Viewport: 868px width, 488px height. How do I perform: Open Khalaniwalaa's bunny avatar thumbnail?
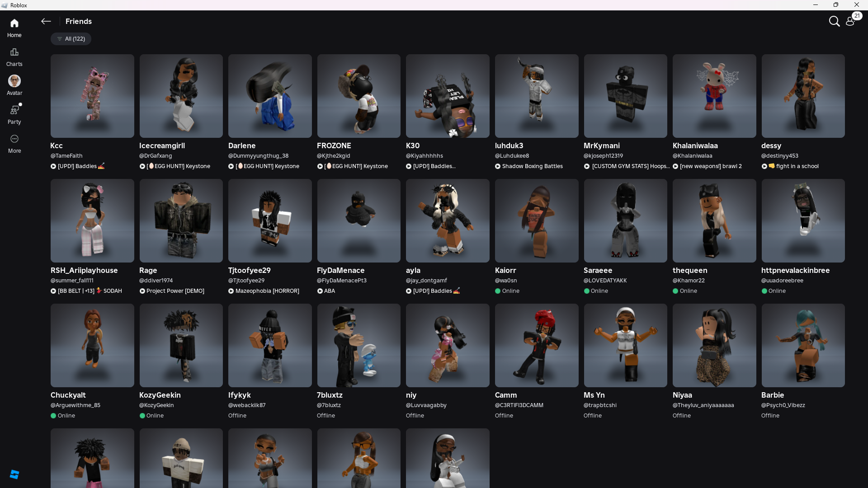[714, 96]
